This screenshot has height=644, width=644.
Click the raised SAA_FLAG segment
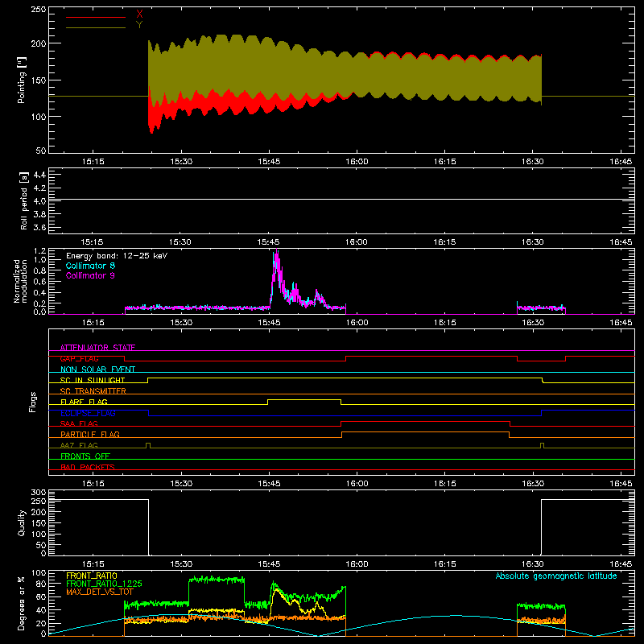[x=426, y=422]
